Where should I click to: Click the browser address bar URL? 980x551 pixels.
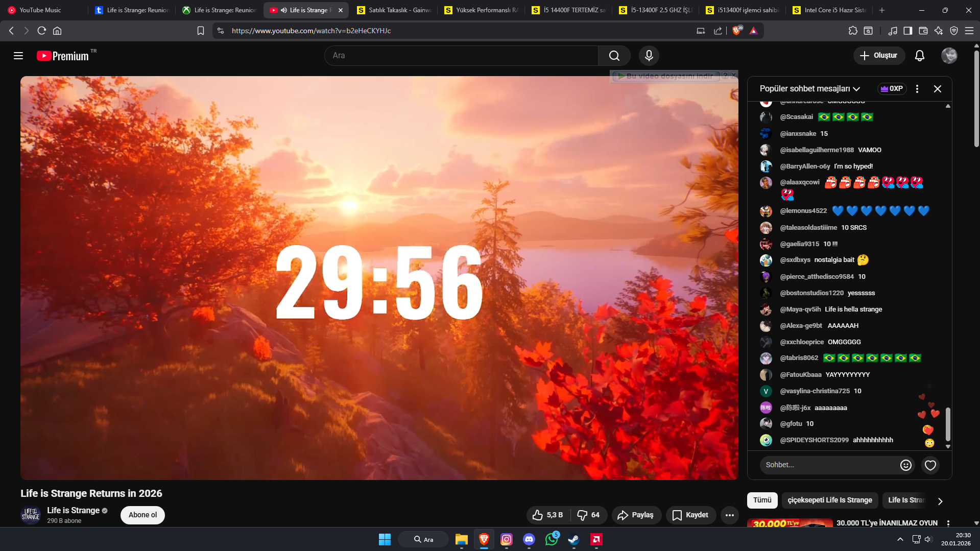point(311,31)
